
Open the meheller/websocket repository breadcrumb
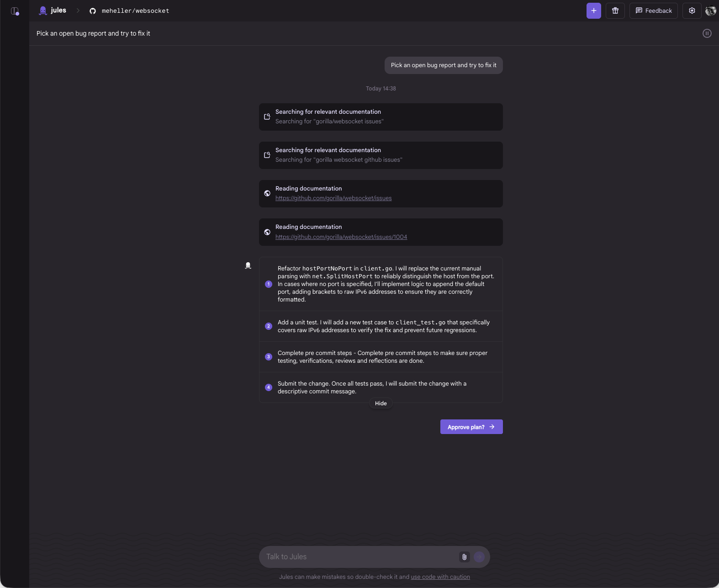pyautogui.click(x=135, y=11)
